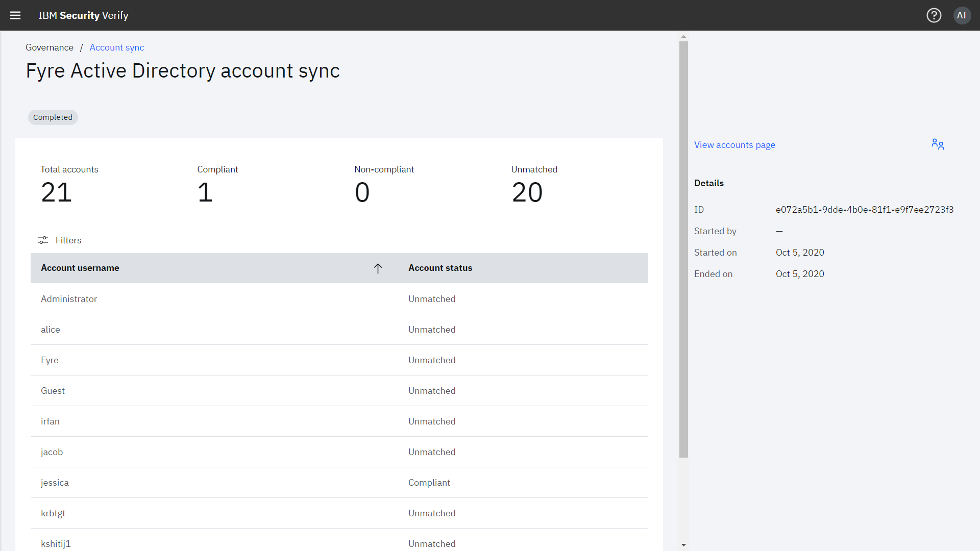This screenshot has width=980, height=551.
Task: Go to Account sync breadcrumb
Action: pos(117,47)
